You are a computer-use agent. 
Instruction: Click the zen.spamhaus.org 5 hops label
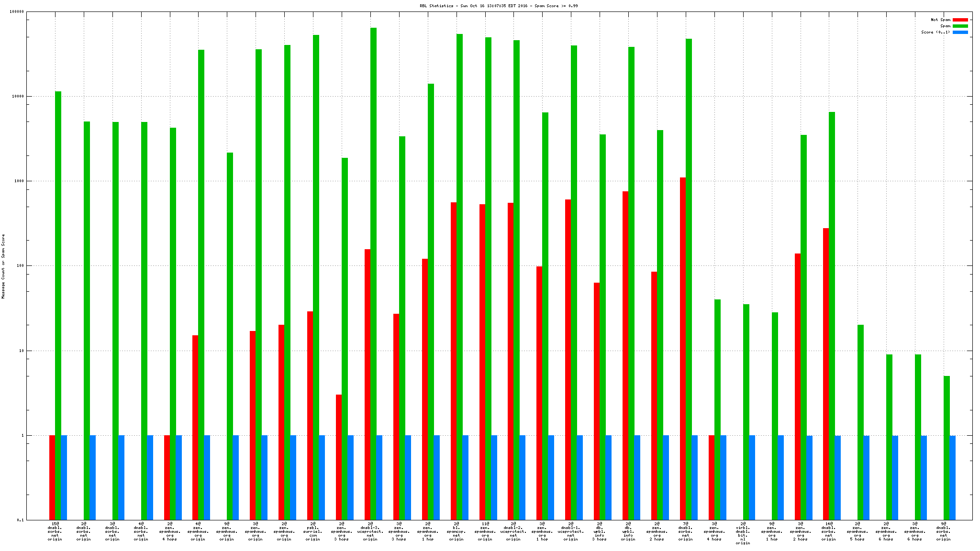(857, 531)
